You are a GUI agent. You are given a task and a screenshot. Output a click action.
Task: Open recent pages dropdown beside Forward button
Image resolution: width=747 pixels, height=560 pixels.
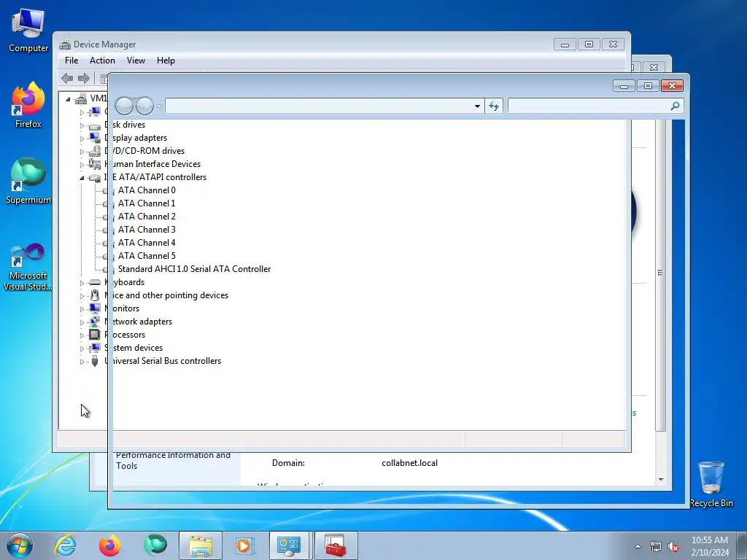159,106
